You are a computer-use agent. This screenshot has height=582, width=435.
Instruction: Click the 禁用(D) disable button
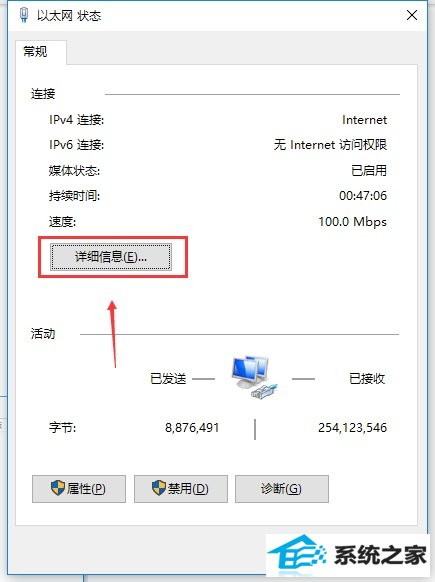coord(180,489)
